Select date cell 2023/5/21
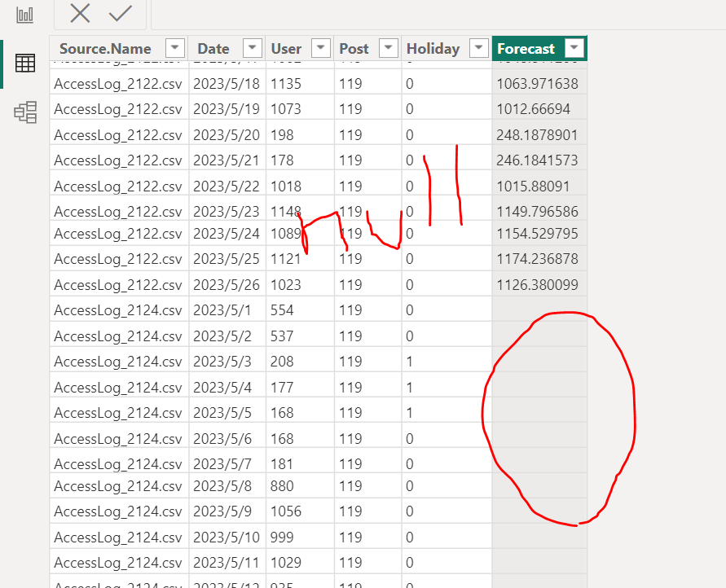 [226, 160]
